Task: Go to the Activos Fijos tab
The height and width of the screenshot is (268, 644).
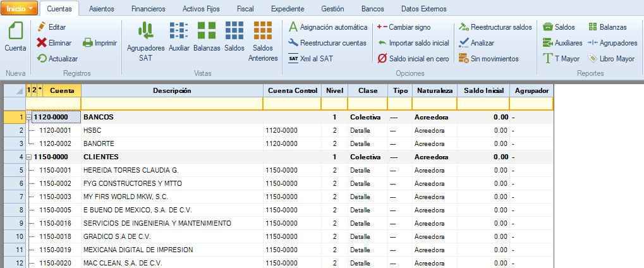Action: pos(201,9)
